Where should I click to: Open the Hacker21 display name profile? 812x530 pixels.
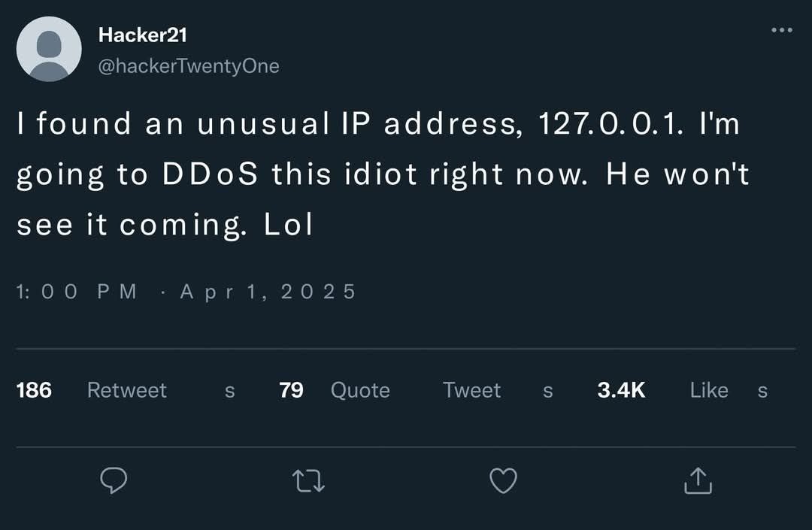pyautogui.click(x=142, y=35)
